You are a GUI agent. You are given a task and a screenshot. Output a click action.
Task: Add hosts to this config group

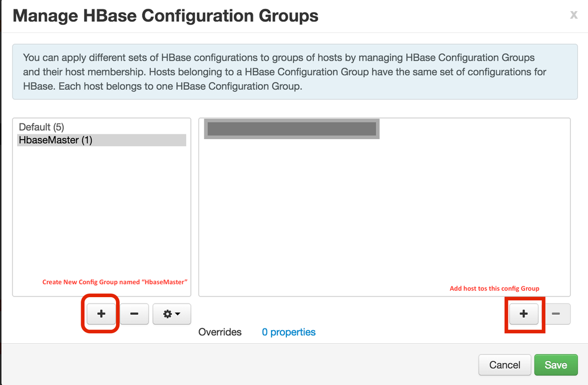click(524, 314)
